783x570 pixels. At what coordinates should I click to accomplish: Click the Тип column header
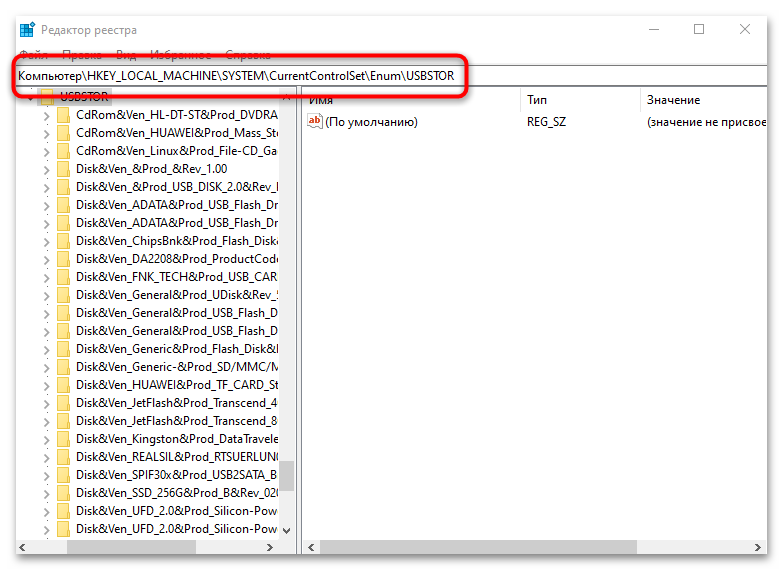tap(537, 100)
